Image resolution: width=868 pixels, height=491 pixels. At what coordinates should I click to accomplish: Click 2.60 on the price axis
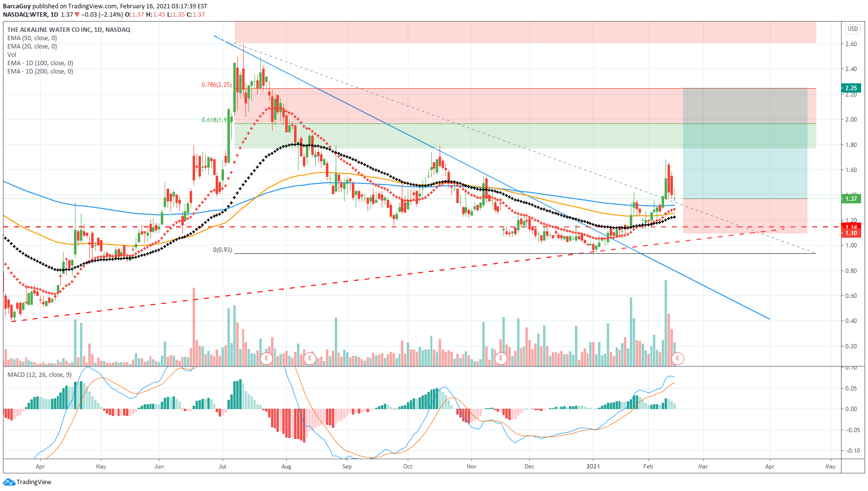point(851,44)
